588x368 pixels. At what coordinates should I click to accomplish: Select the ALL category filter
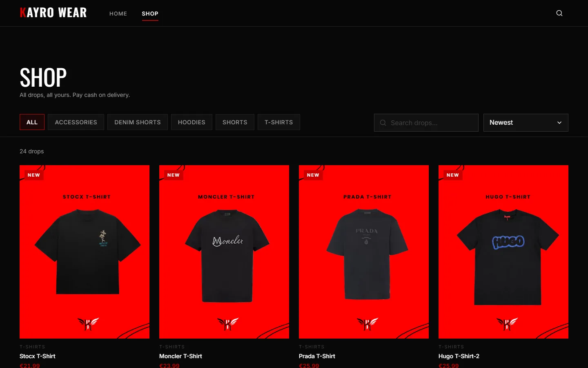tap(32, 122)
